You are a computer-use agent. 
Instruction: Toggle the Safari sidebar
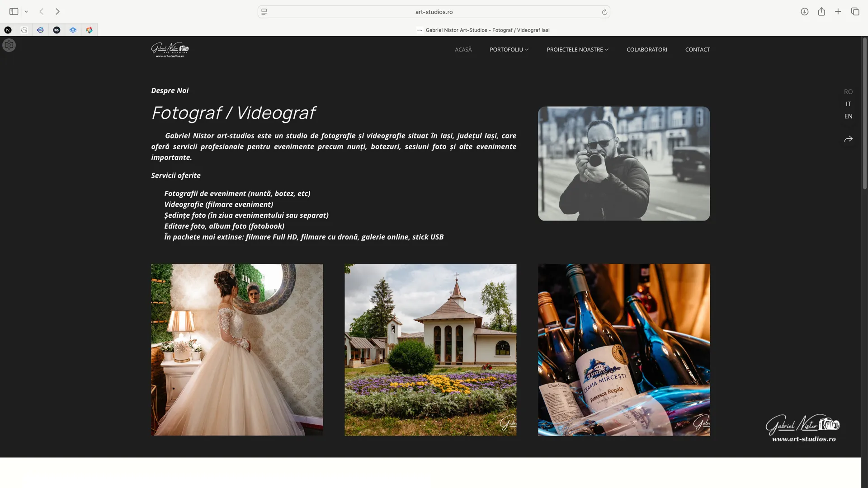pos(14,12)
